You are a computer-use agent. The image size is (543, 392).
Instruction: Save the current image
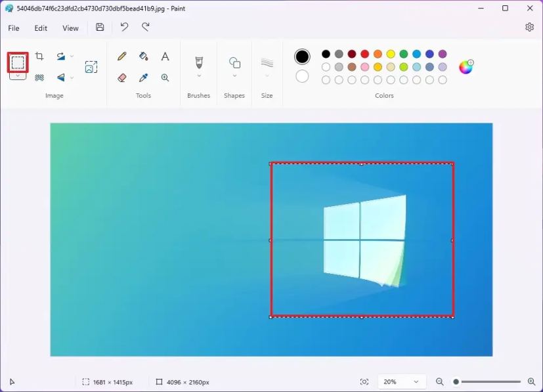(x=99, y=26)
